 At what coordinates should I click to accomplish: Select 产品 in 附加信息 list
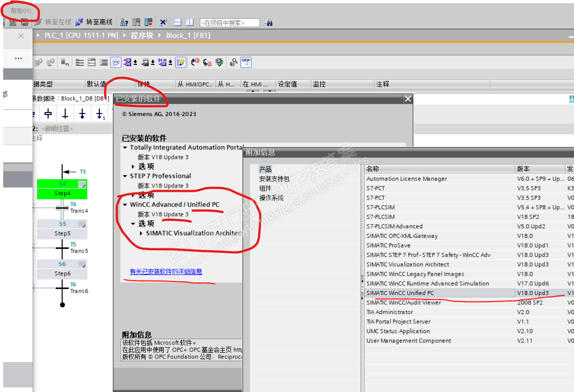pyautogui.click(x=265, y=169)
